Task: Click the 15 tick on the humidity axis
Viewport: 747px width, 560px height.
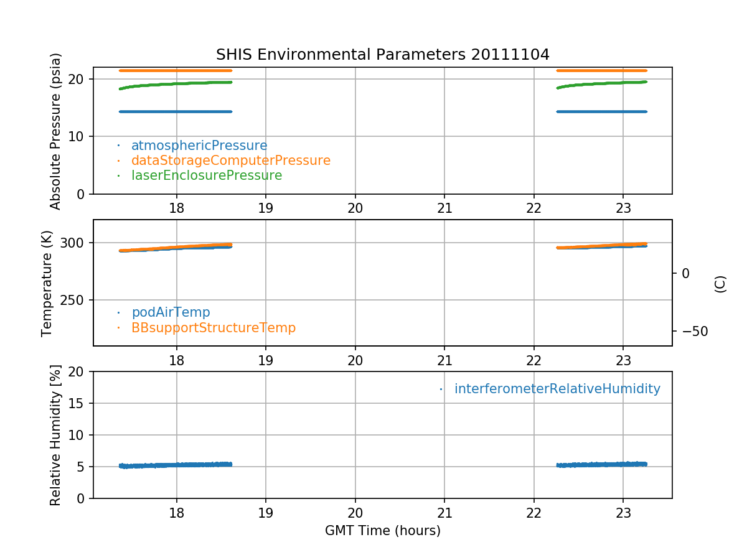Action: pos(80,403)
